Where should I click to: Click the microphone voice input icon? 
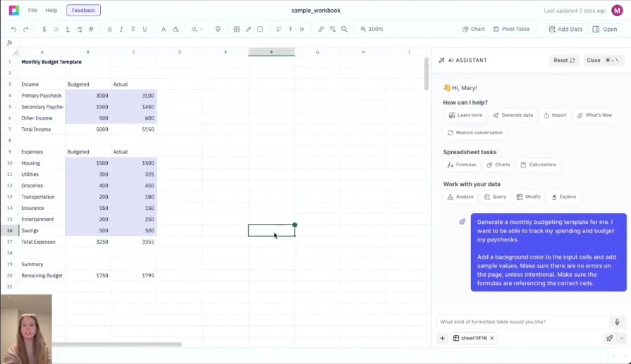pos(617,322)
